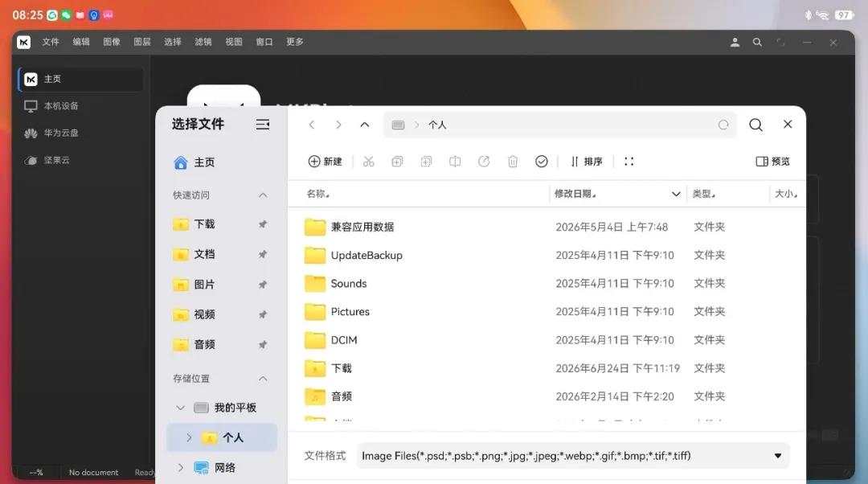The image size is (868, 484).
Task: Toggle the multi-select checkmark icon
Action: tap(542, 161)
